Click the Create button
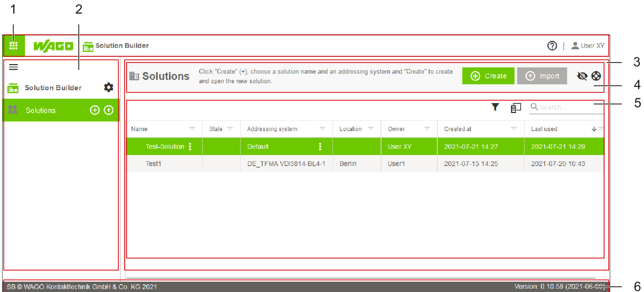 [488, 76]
